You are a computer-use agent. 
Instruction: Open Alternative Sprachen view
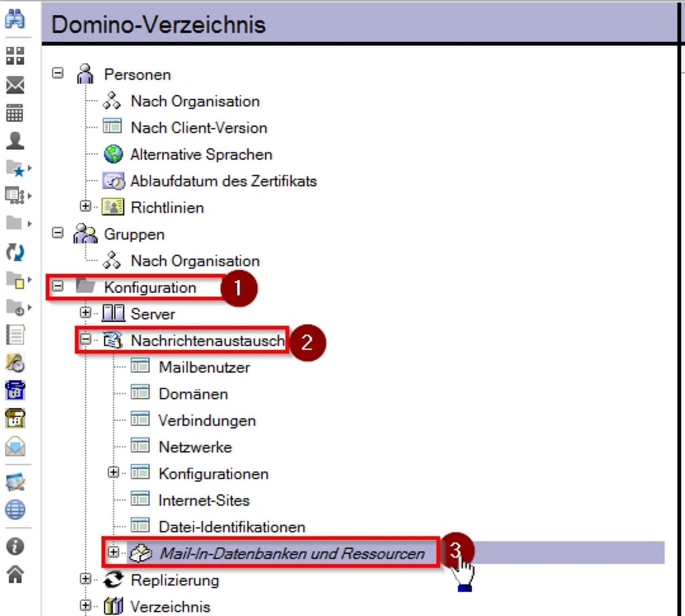(x=201, y=154)
